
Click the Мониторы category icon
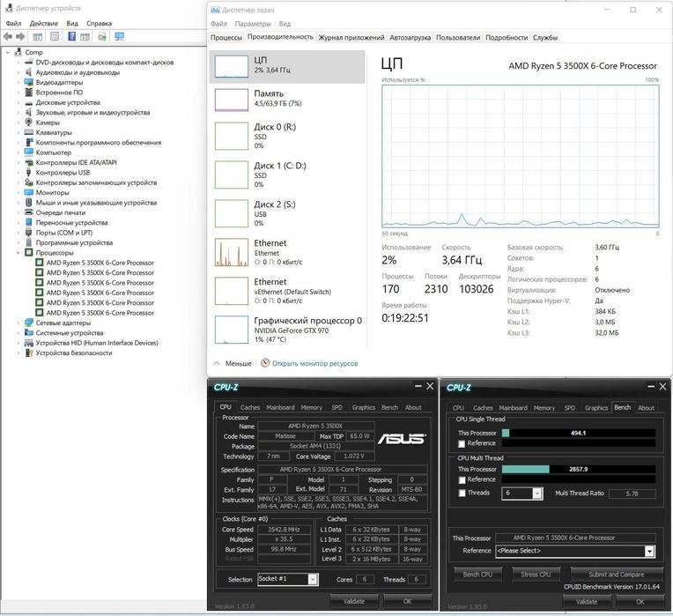[29, 192]
